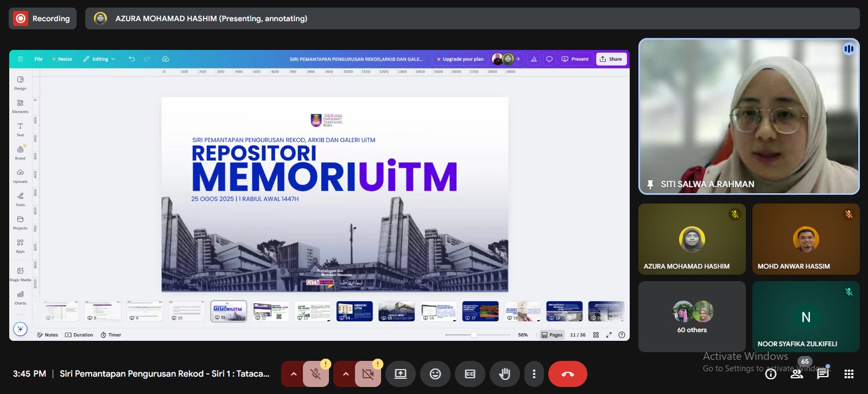
Task: Show the people participants list
Action: coord(796,373)
